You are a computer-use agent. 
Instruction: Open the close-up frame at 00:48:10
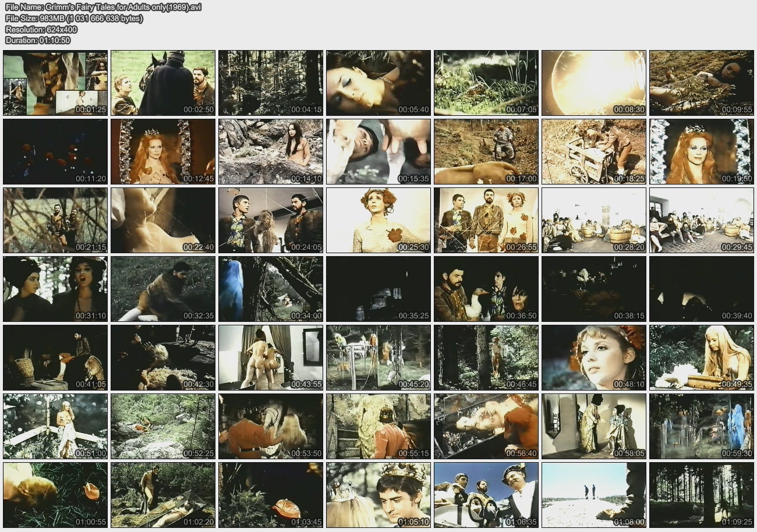tap(593, 357)
